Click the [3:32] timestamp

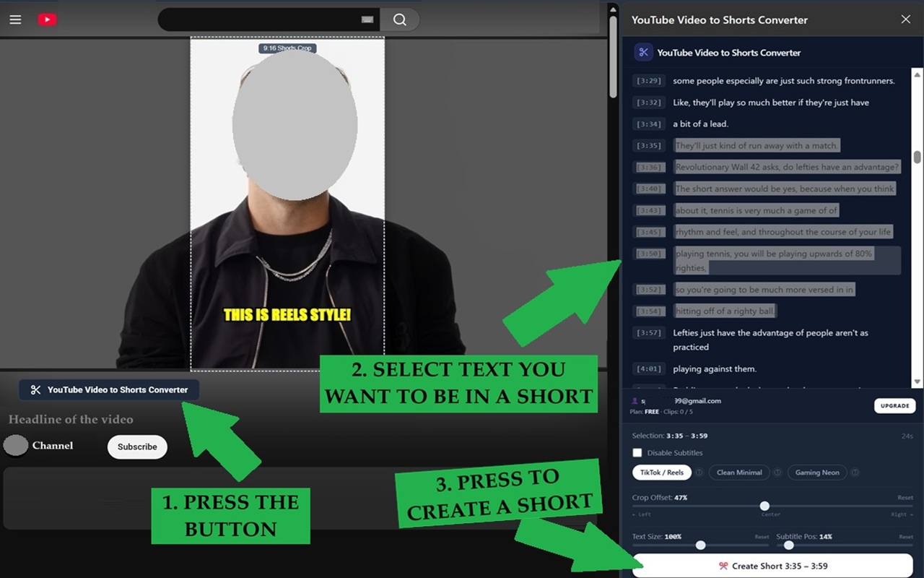click(x=648, y=103)
